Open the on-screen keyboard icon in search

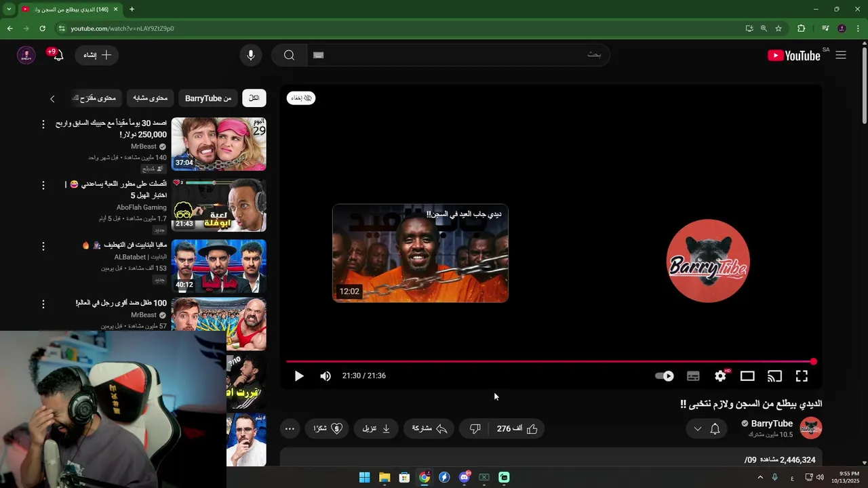(x=319, y=55)
